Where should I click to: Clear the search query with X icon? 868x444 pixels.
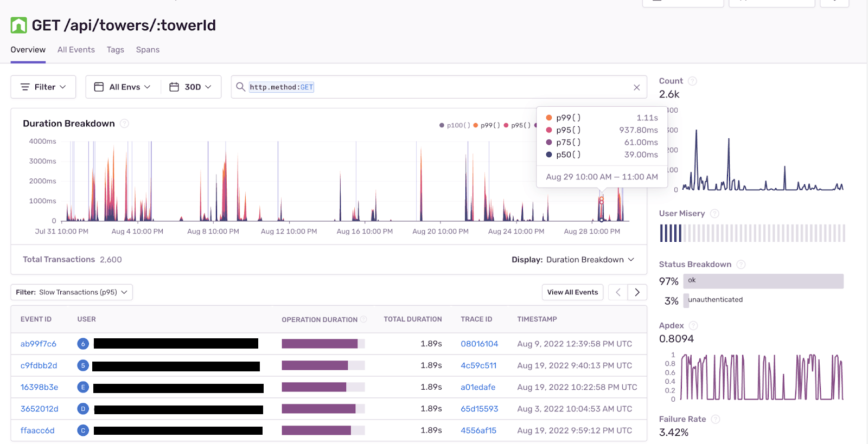point(636,87)
